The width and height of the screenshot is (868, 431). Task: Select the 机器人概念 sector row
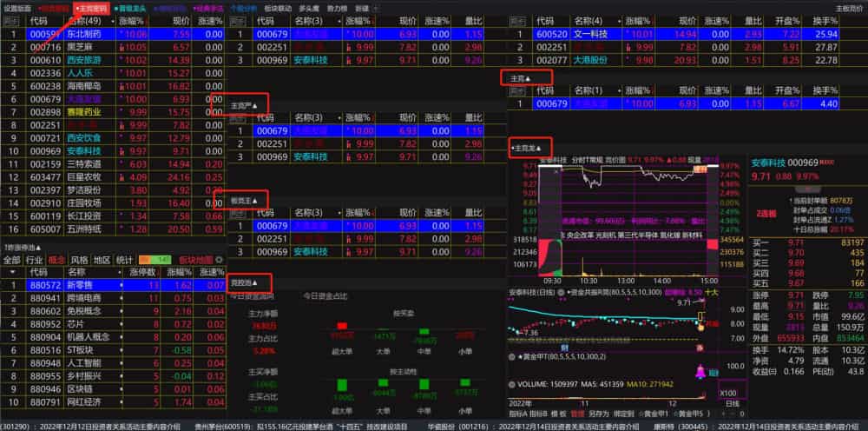tap(113, 337)
